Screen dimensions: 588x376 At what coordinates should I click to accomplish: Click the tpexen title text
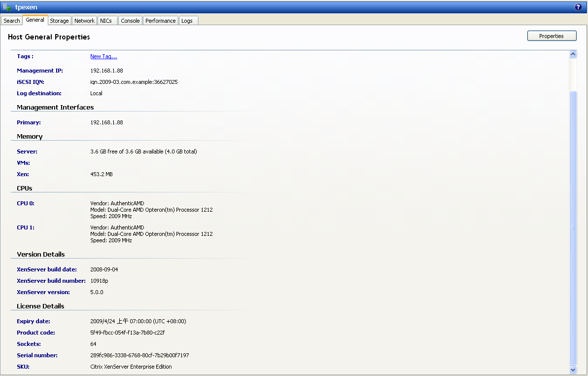(26, 7)
